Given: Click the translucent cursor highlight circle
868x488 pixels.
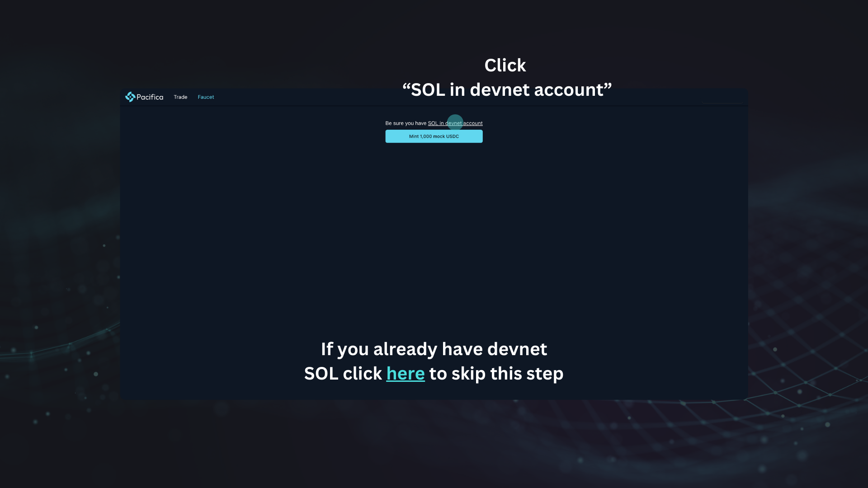Looking at the screenshot, I should (x=455, y=123).
